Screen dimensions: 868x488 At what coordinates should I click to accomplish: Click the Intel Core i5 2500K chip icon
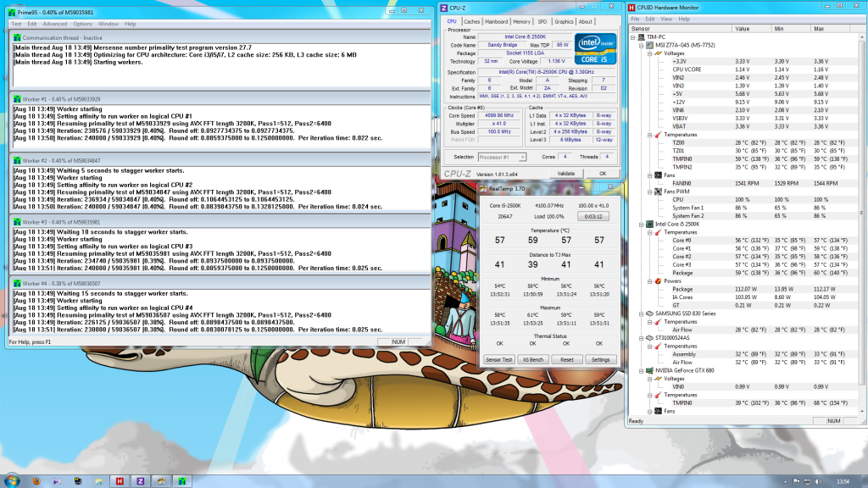pyautogui.click(x=649, y=224)
